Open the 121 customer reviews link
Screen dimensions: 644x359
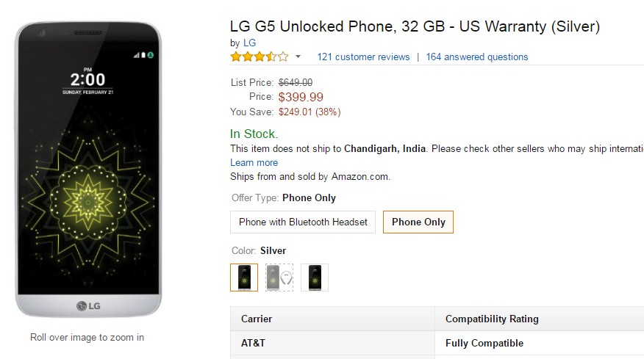tap(363, 57)
